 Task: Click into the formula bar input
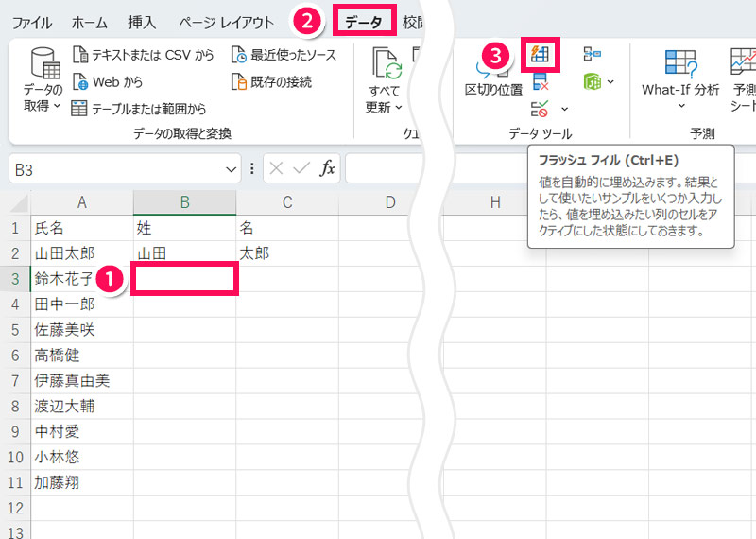pyautogui.click(x=384, y=168)
